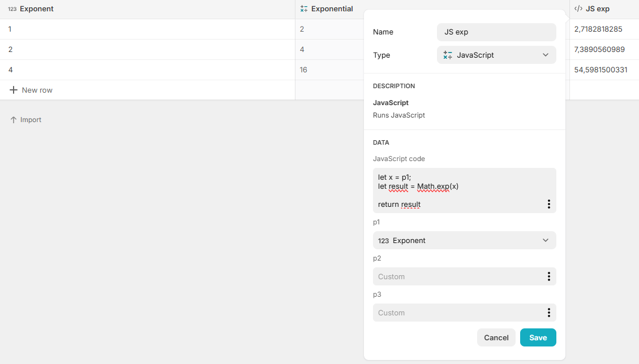This screenshot has height=364, width=639.
Task: Click the JS exp result 7,3890560989
Action: point(599,49)
